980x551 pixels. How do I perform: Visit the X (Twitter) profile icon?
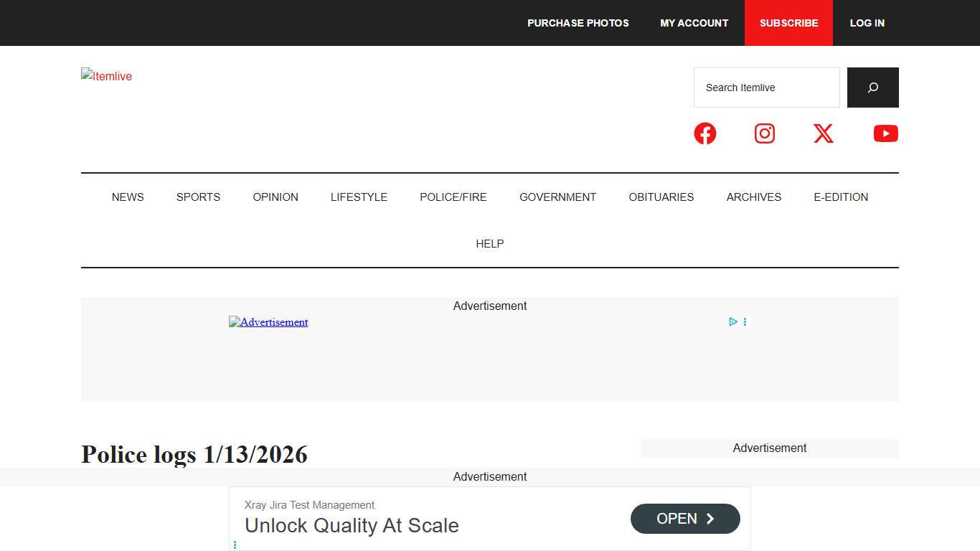(x=824, y=133)
